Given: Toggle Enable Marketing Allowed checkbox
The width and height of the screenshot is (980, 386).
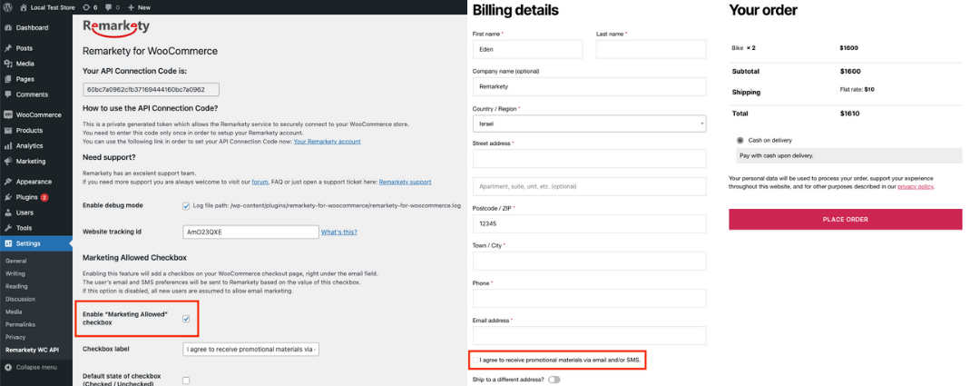Looking at the screenshot, I should pos(186,319).
